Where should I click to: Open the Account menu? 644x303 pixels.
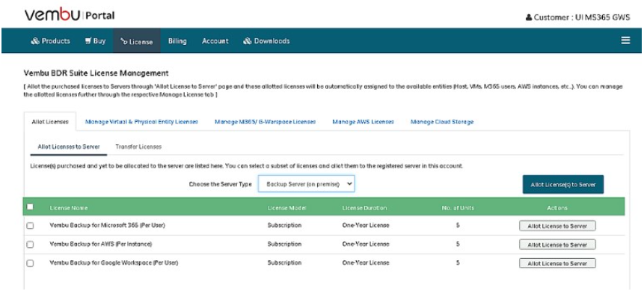[x=215, y=41]
